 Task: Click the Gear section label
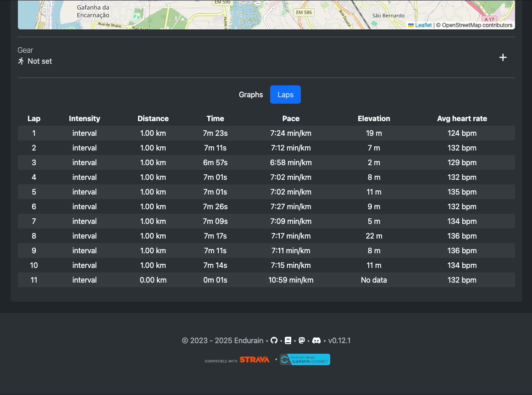25,50
